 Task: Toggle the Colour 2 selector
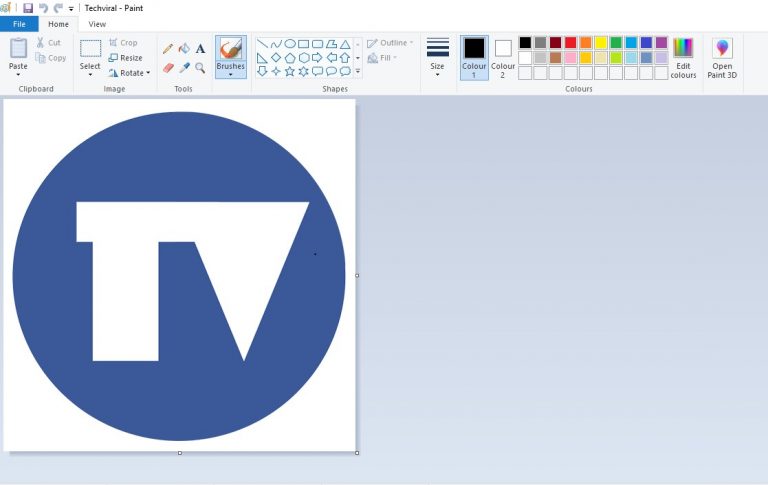click(503, 57)
